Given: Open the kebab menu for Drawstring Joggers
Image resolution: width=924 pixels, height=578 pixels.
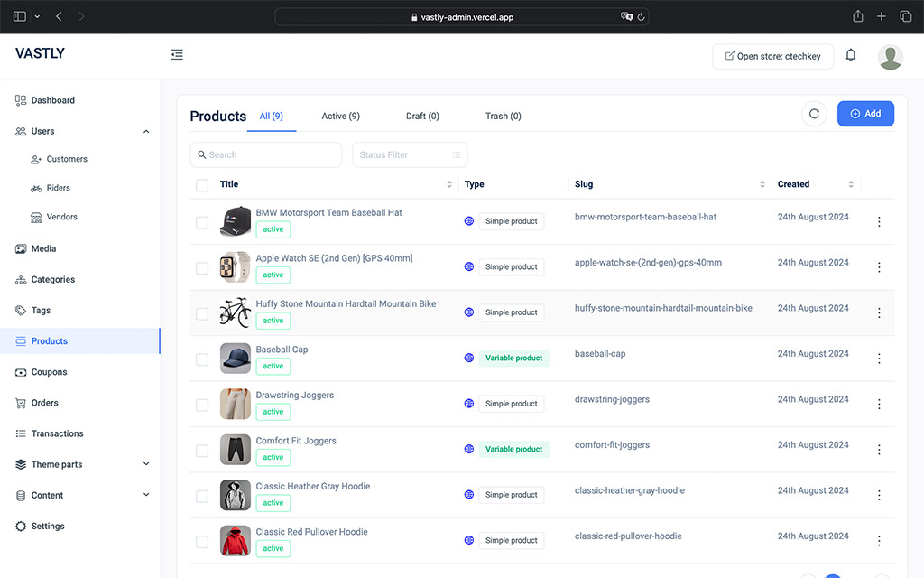Looking at the screenshot, I should pos(879,404).
